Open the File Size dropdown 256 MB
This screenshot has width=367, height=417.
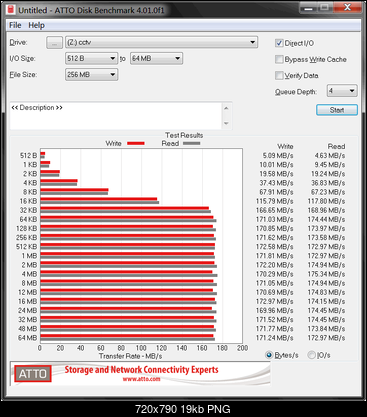pos(91,75)
